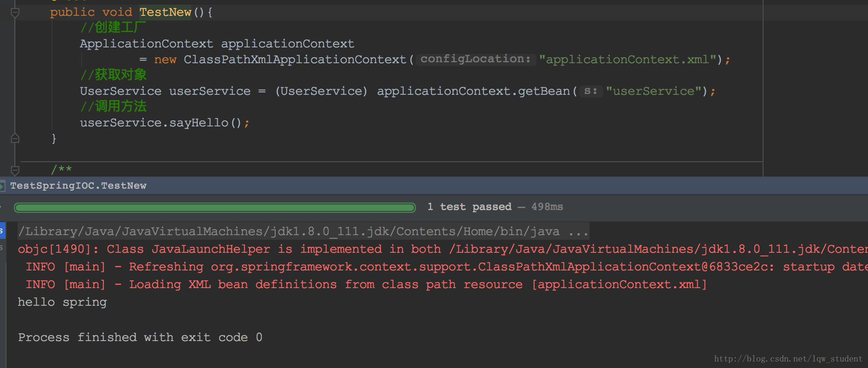The height and width of the screenshot is (368, 868).
Task: Click the ApplicationContext type declaration
Action: click(146, 44)
